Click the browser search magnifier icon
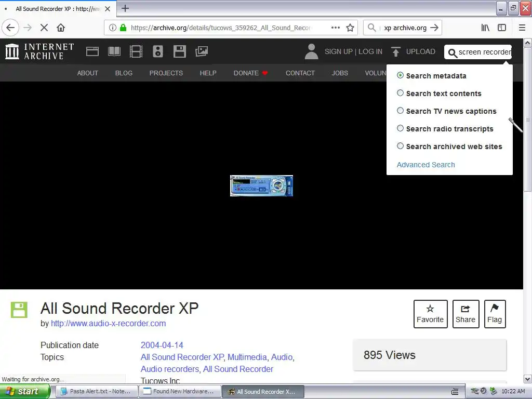The image size is (532, 399). 372,28
